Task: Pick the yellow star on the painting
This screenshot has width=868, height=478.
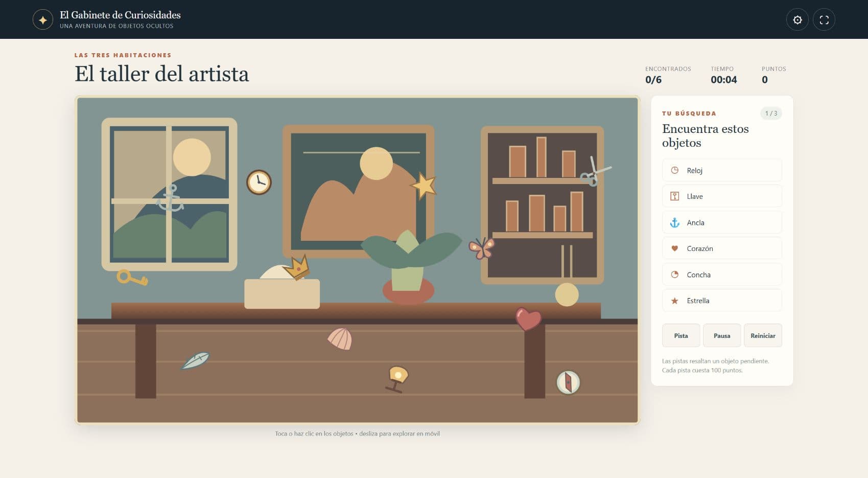Action: (x=424, y=186)
